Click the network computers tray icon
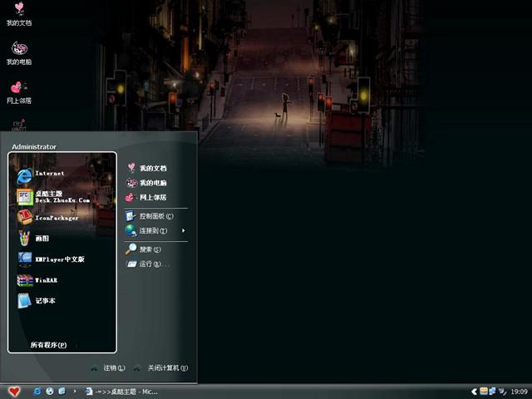The image size is (532, 399). (492, 392)
